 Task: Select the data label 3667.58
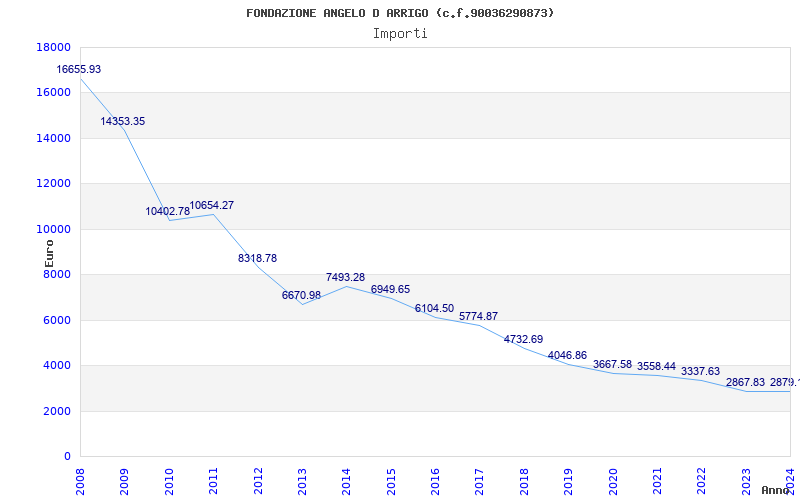click(612, 365)
